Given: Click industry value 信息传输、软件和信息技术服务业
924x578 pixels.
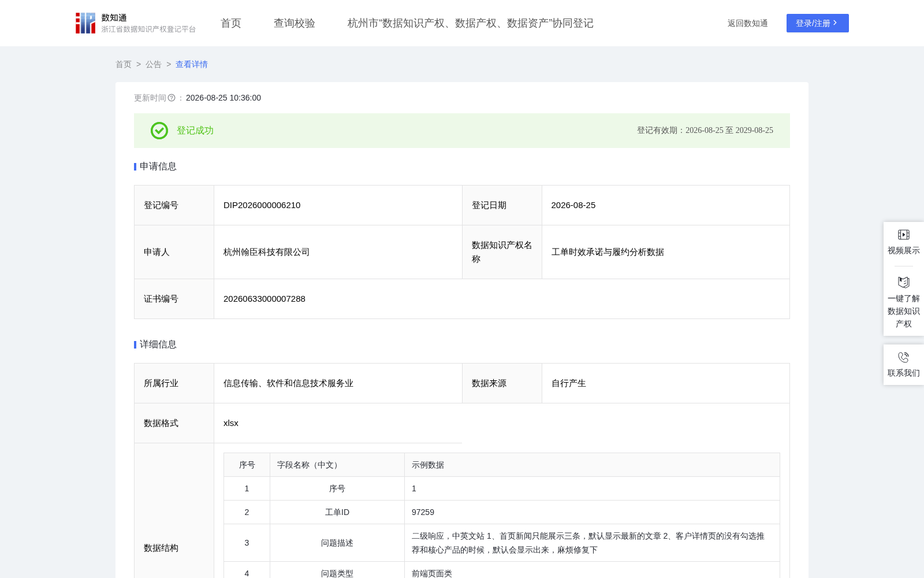Looking at the screenshot, I should click(288, 383).
